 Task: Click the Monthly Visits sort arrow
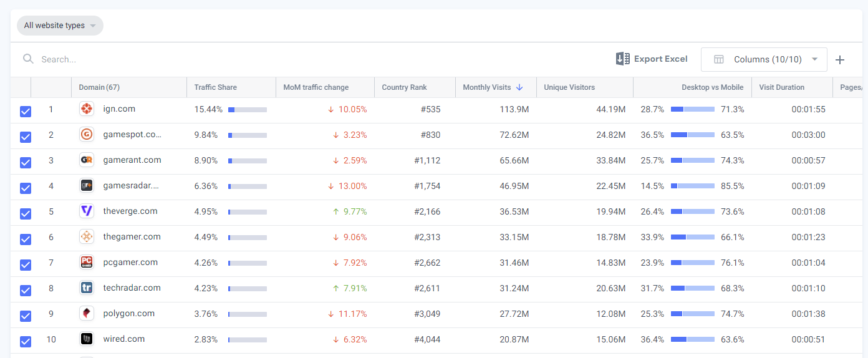click(x=519, y=87)
